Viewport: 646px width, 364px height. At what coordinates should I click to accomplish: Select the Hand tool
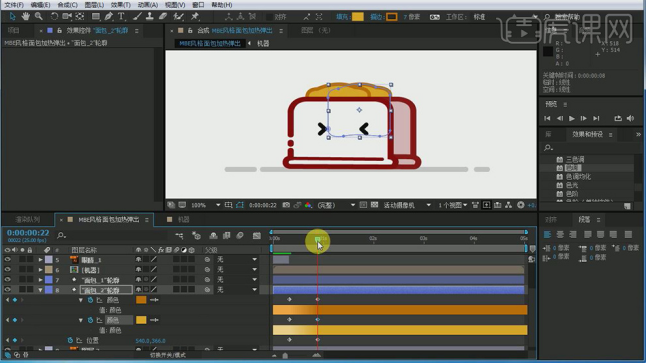pos(26,16)
